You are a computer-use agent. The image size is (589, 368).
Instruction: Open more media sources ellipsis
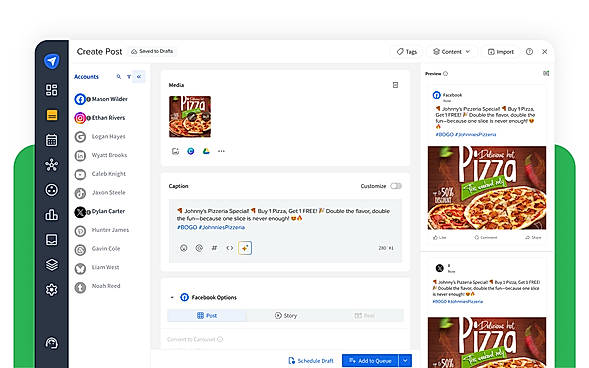tap(221, 151)
